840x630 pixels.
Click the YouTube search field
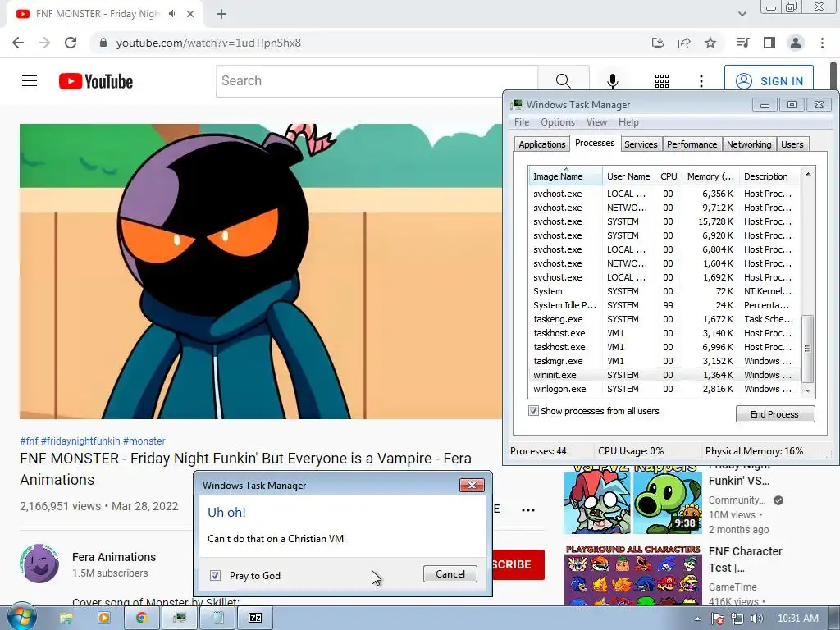coord(377,81)
